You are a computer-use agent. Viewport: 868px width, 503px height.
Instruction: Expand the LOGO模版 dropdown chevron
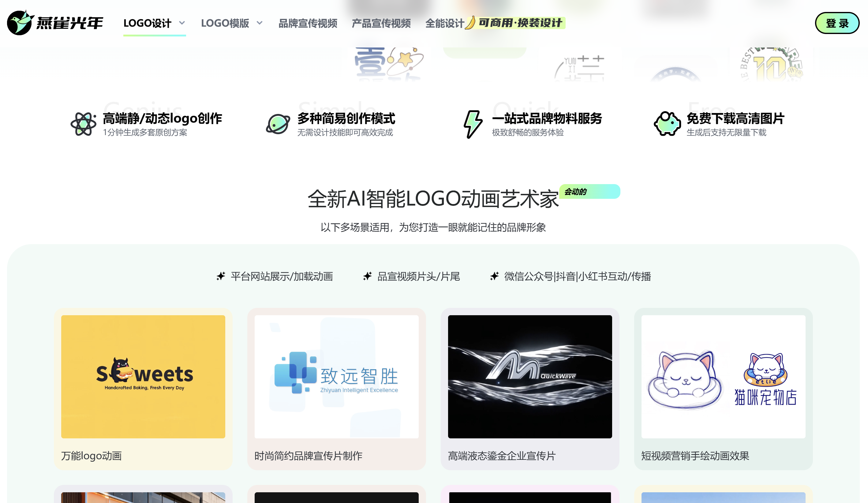click(260, 23)
